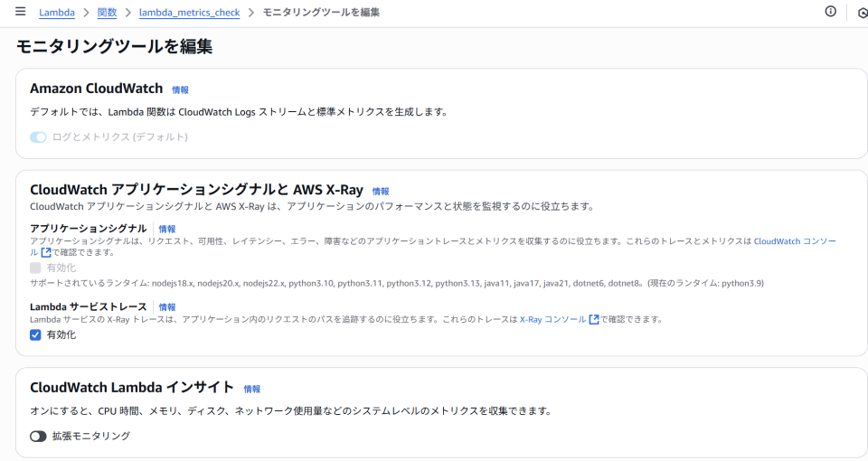Check the disabled アプリケーションシグナル 有効化 checkbox
Image resolution: width=868 pixels, height=461 pixels.
(x=35, y=268)
